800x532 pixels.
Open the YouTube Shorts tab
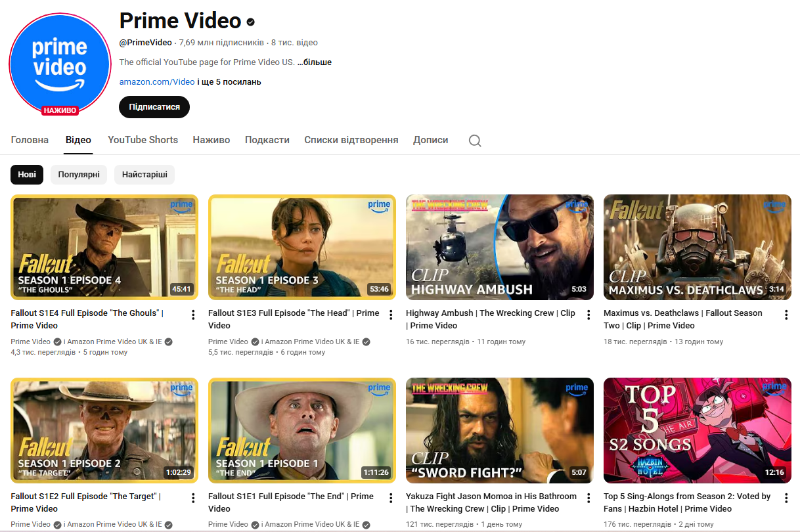[143, 140]
